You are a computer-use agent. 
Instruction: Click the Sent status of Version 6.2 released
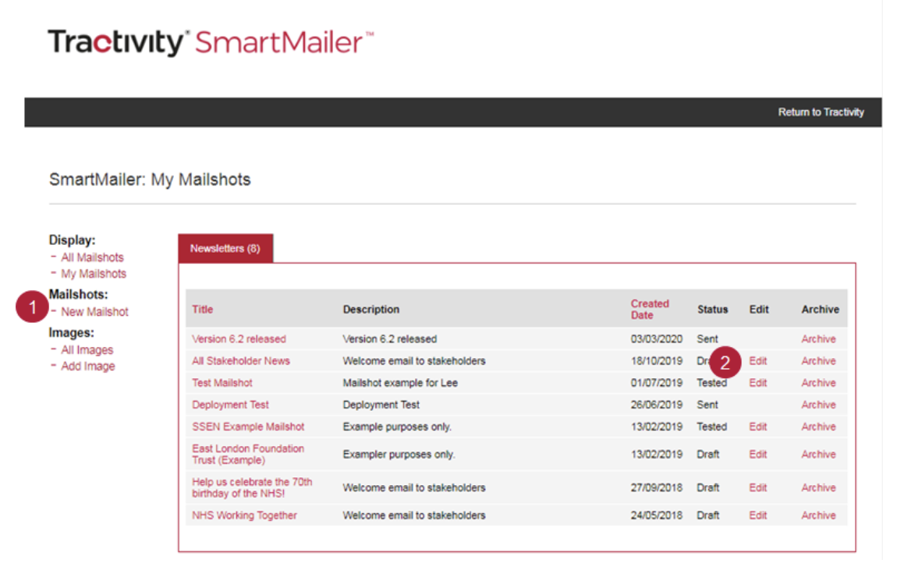(x=707, y=339)
